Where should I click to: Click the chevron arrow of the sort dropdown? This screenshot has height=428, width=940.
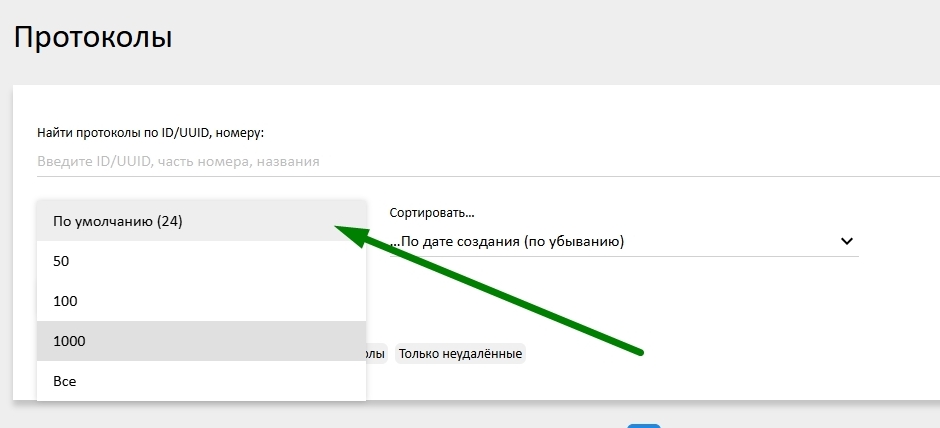point(846,241)
